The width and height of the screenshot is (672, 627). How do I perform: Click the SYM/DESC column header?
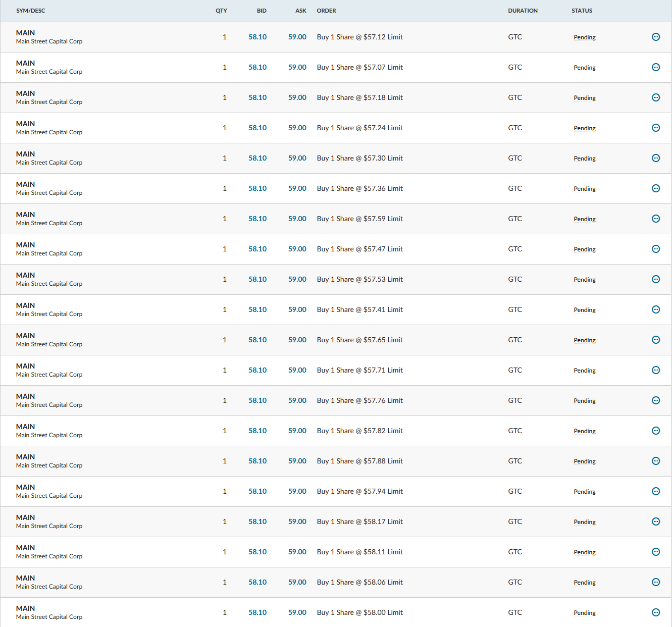click(x=31, y=11)
